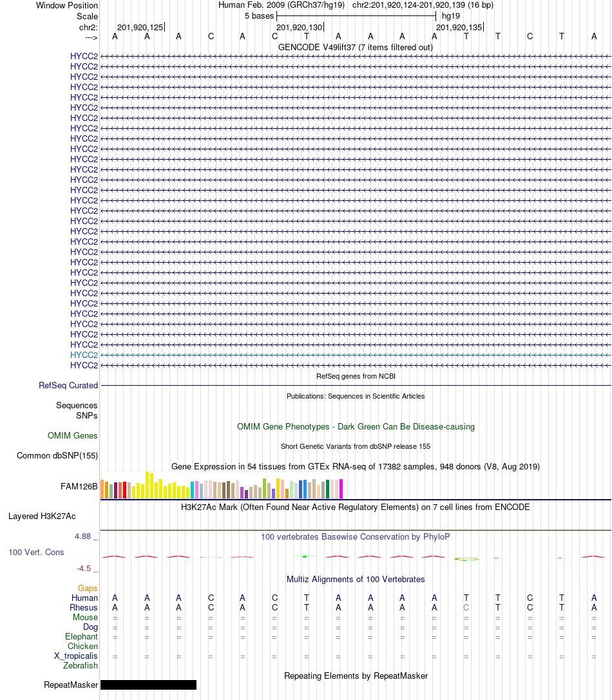Image resolution: width=612 pixels, height=700 pixels.
Task: Click the OMIM Gene Phenotypes track title
Action: [356, 426]
